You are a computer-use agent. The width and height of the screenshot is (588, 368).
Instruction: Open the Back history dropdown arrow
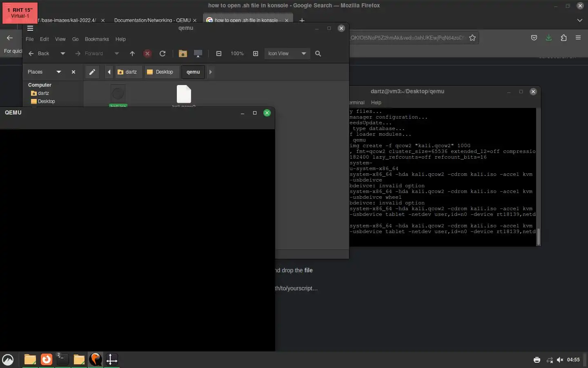[62, 54]
